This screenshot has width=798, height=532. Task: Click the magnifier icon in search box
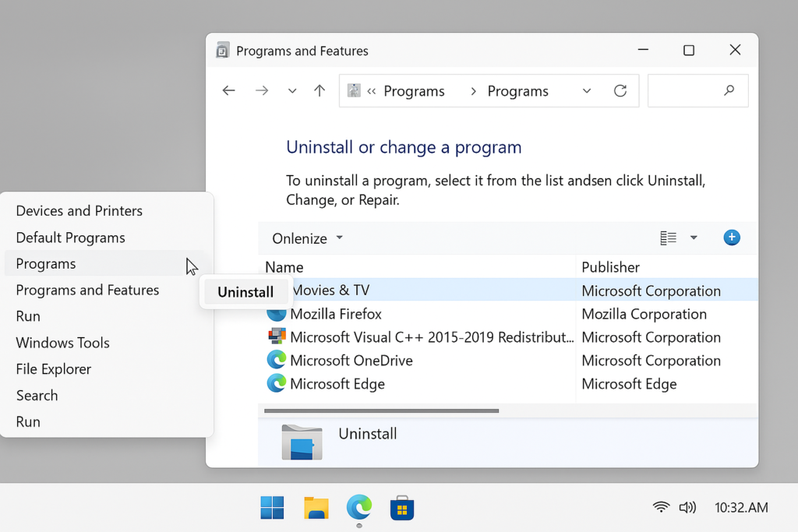[x=729, y=90]
